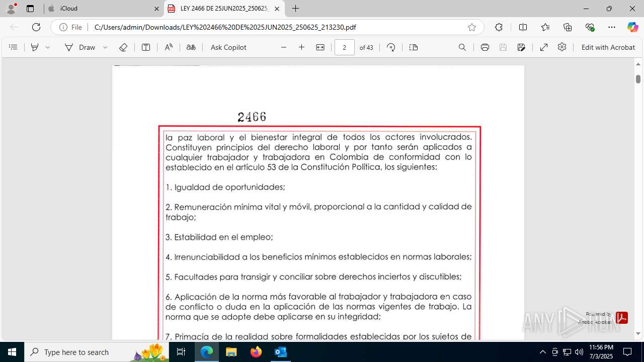This screenshot has width=644, height=362.
Task: Click the taskbar search box
Action: pyautogui.click(x=97, y=352)
